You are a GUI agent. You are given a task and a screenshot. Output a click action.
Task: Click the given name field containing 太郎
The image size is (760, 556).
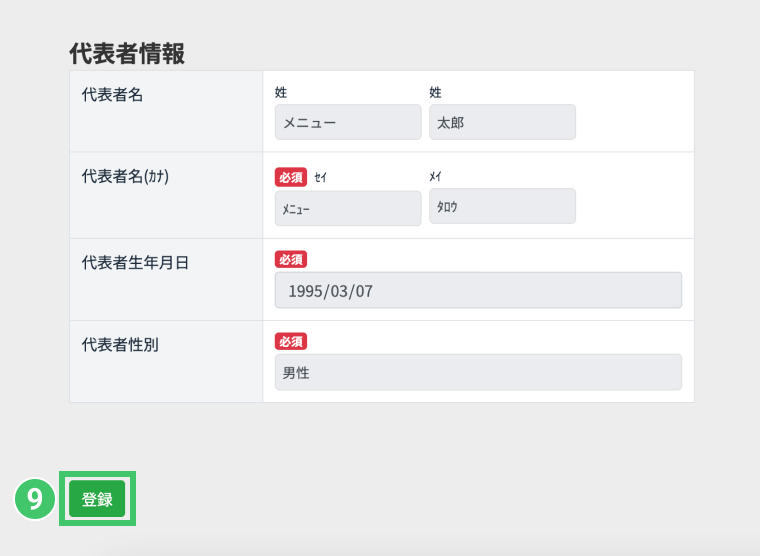502,122
